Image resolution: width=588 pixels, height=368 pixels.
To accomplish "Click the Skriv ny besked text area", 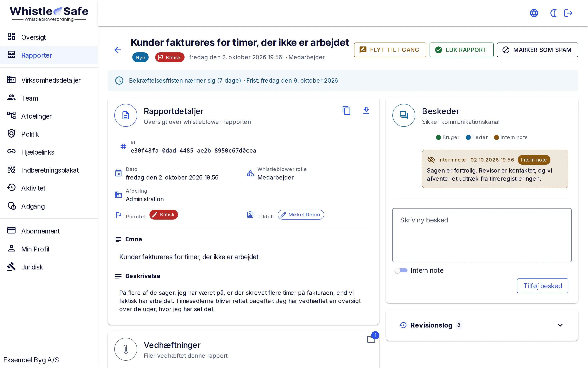I will click(482, 235).
